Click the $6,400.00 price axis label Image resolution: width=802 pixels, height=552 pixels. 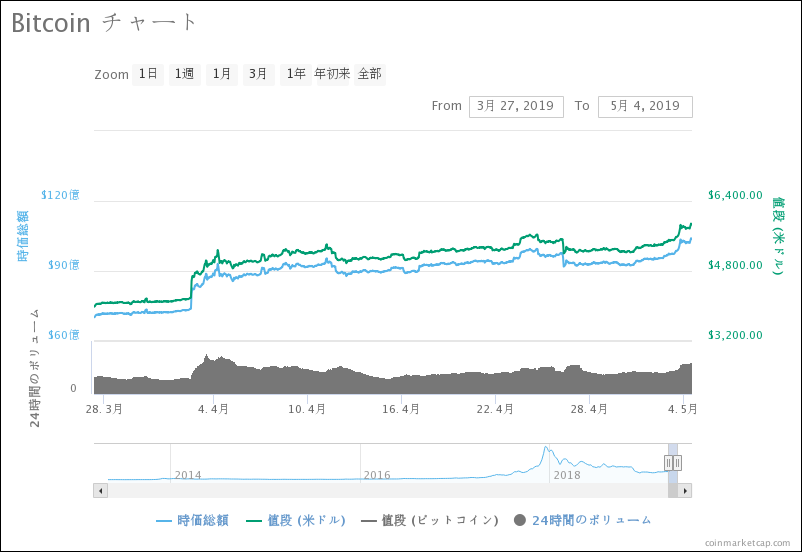(x=735, y=195)
